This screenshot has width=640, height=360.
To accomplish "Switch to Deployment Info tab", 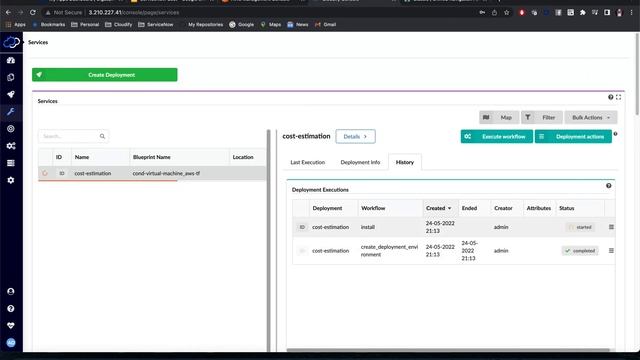I will pos(360,162).
